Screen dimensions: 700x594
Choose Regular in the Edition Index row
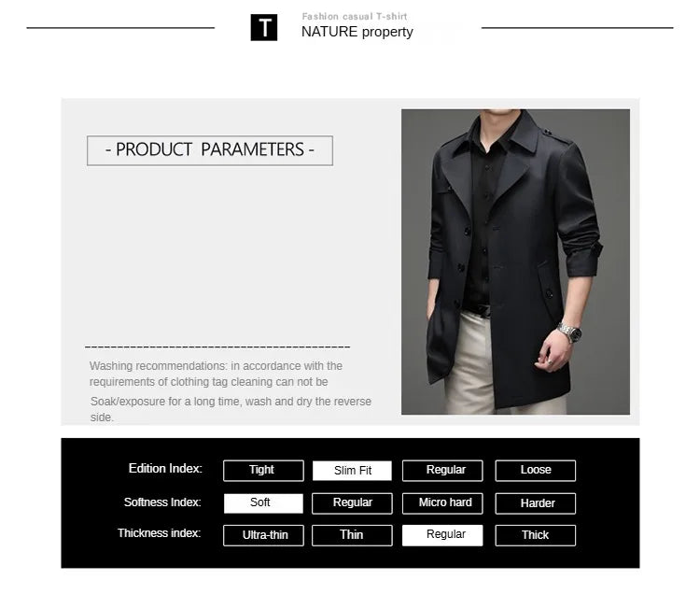tap(445, 470)
